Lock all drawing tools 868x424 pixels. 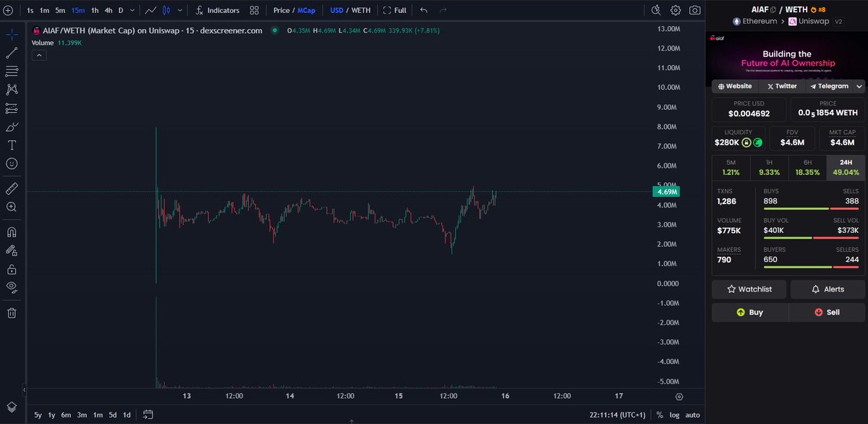coord(12,269)
